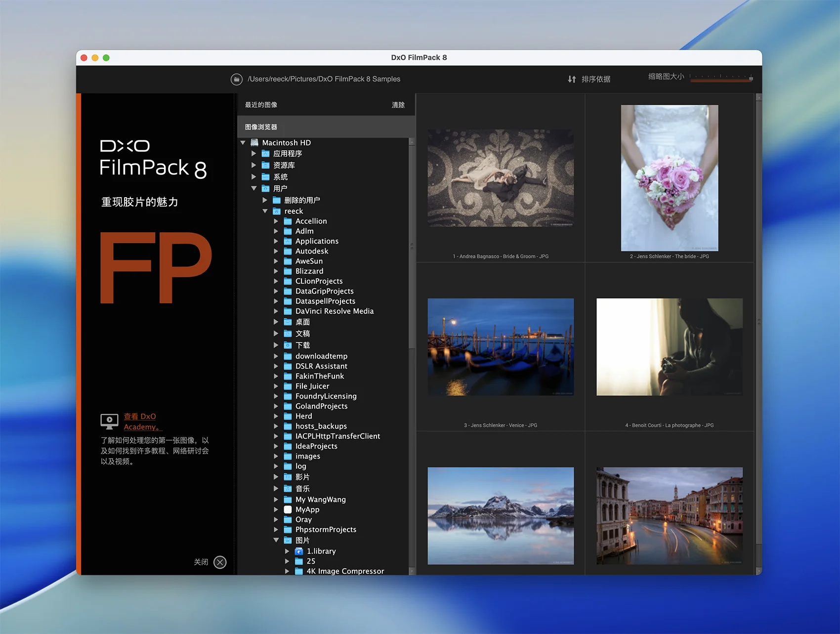
Task: Clear recent images with 清除
Action: (x=398, y=105)
